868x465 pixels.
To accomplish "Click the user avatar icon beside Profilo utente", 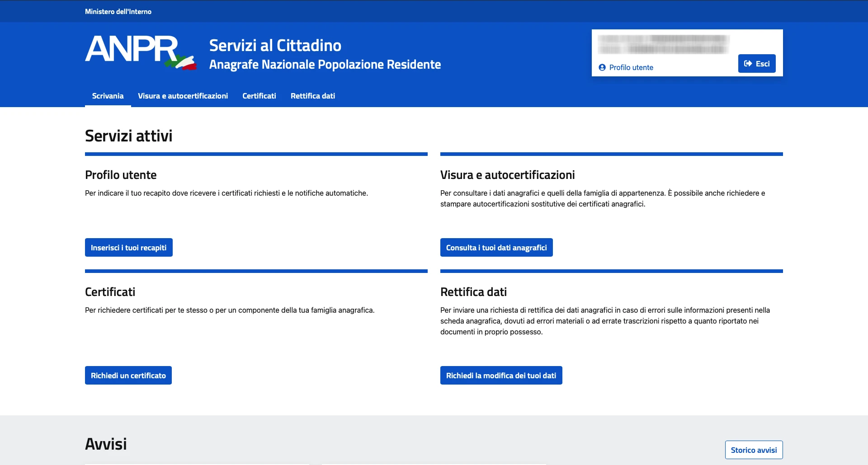I will [x=602, y=67].
